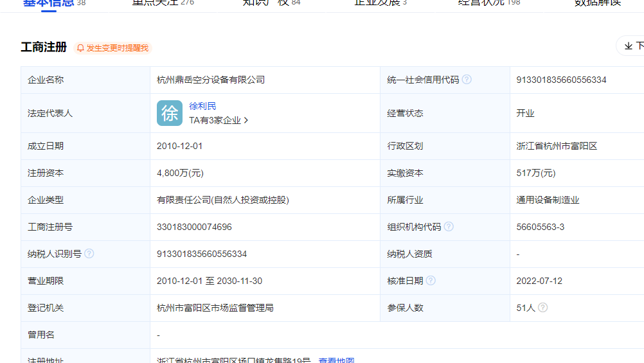Open 查看地图 link
This screenshot has height=363, width=644.
coord(336,360)
